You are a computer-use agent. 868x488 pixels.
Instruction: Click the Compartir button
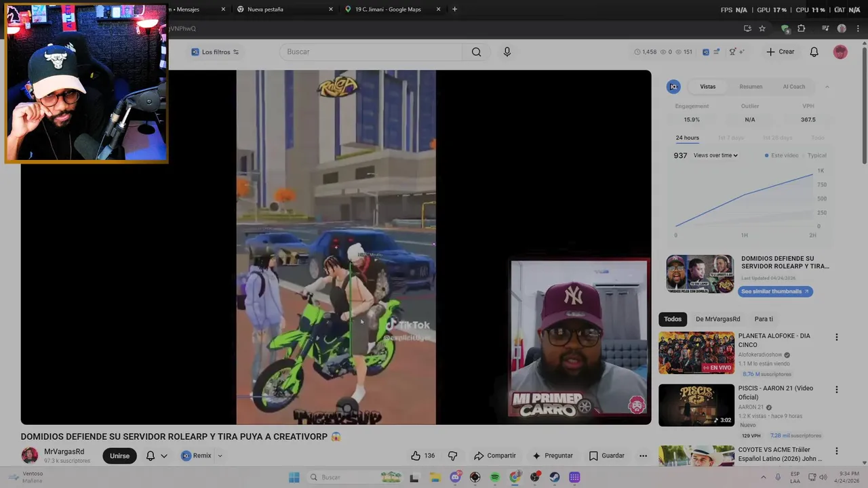coord(494,456)
